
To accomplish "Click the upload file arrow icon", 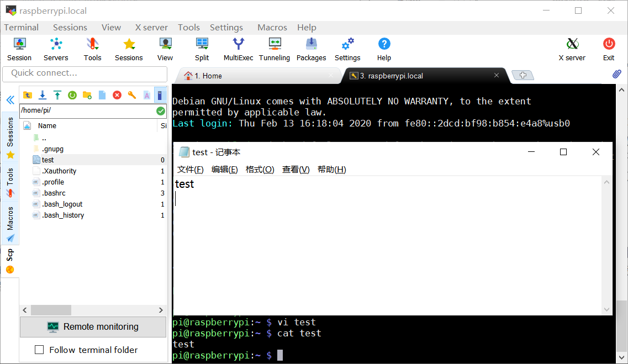I will [x=57, y=95].
